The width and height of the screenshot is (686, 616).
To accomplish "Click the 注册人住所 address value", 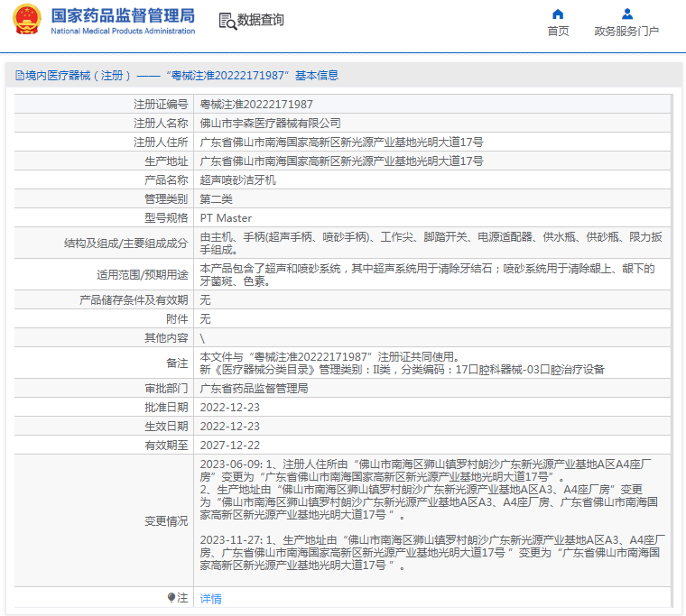I will coord(342,143).
